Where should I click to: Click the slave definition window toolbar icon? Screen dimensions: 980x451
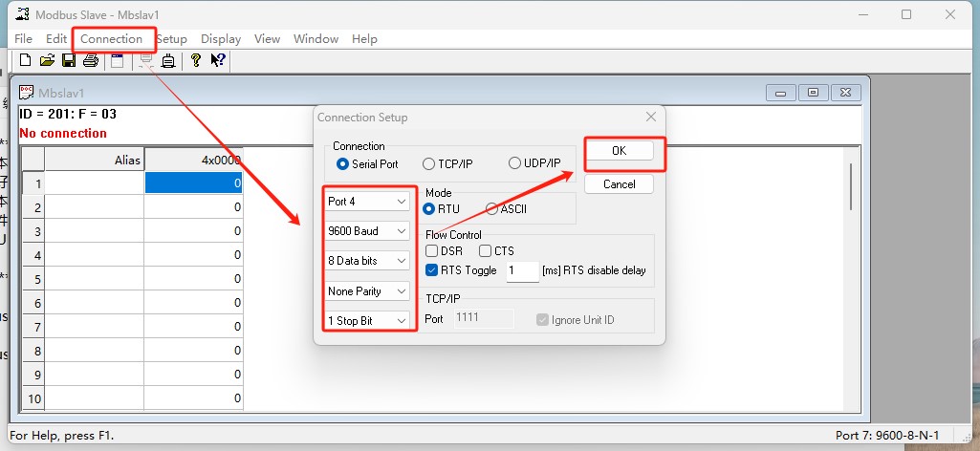pyautogui.click(x=118, y=60)
